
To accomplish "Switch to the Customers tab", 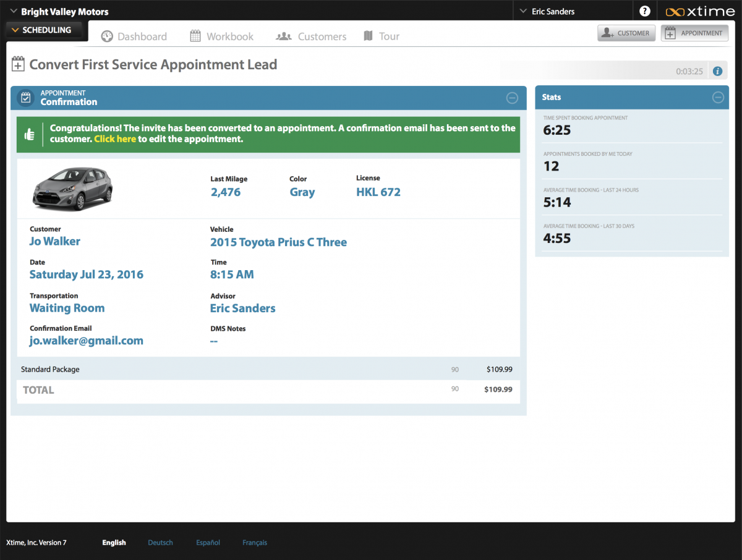I will (x=311, y=36).
